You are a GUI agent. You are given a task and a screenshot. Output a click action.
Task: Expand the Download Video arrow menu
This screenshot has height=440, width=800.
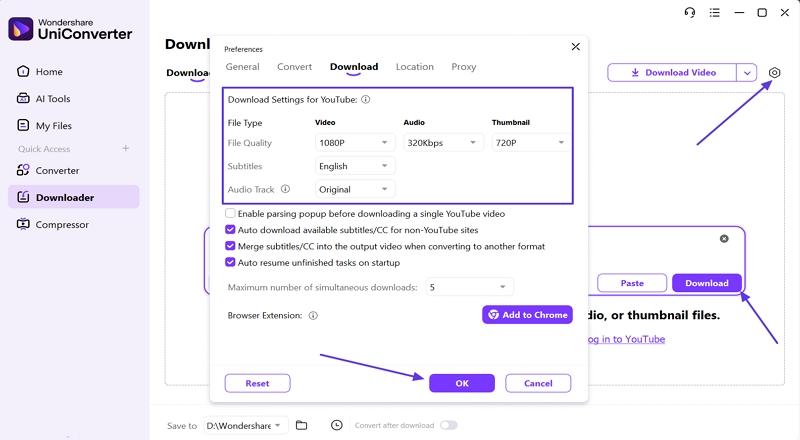click(x=746, y=72)
